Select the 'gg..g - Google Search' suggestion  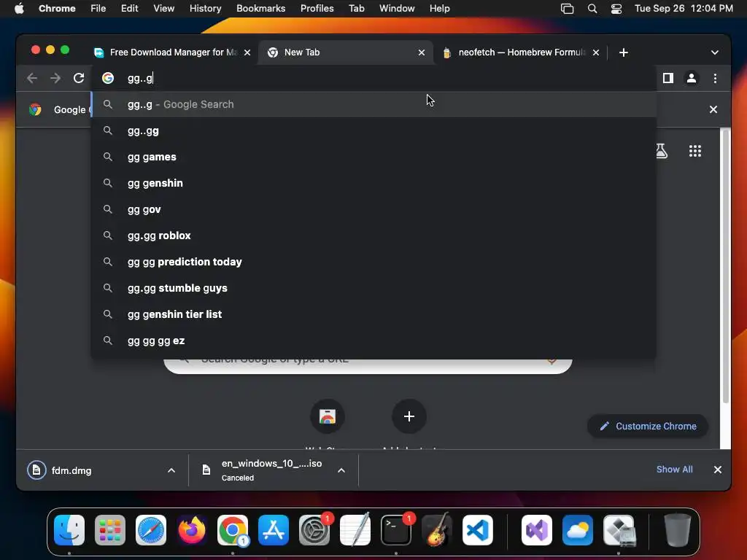pos(374,104)
